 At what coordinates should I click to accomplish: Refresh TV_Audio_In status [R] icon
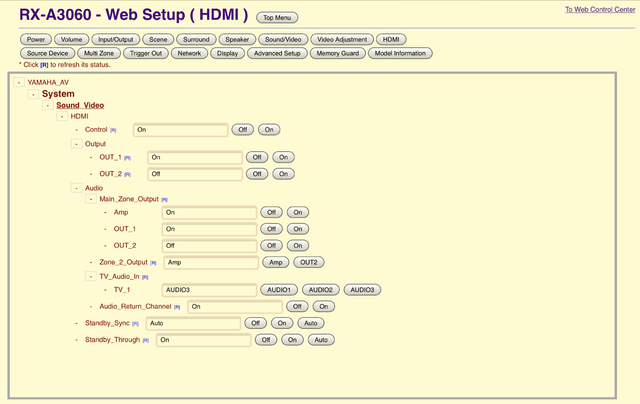pyautogui.click(x=145, y=277)
